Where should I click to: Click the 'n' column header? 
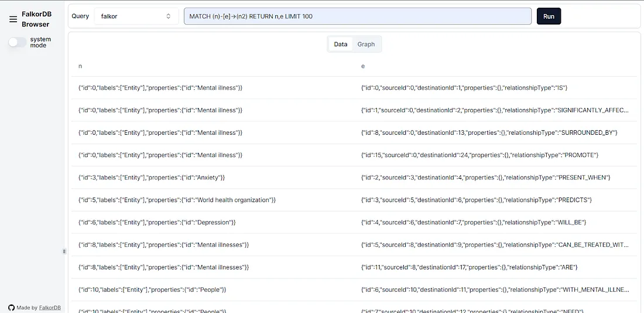coord(80,66)
